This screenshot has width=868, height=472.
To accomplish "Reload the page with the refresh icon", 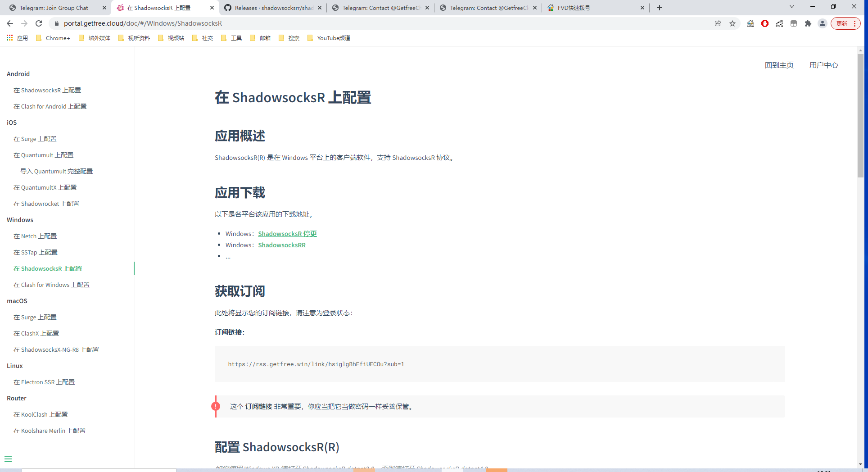I will tap(39, 23).
